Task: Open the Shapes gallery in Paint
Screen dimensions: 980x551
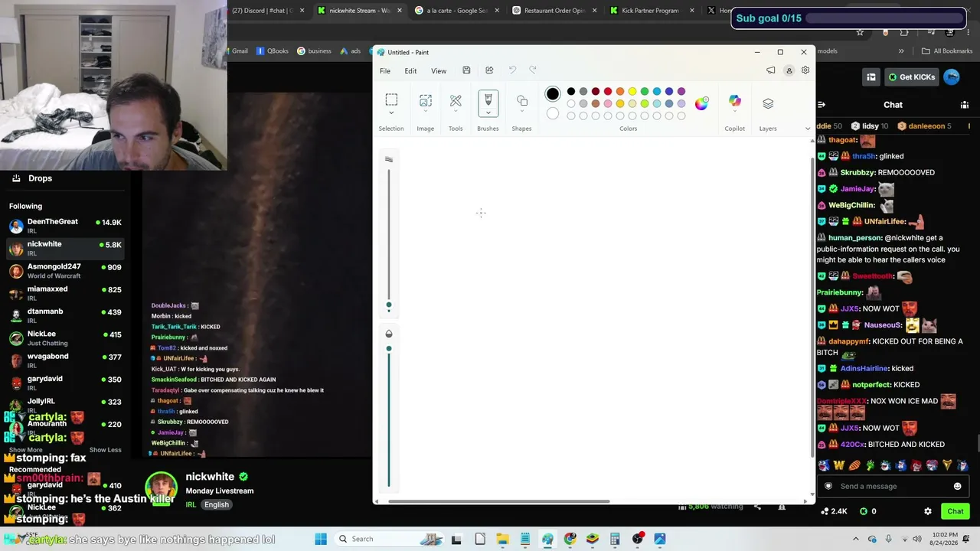Action: click(522, 101)
